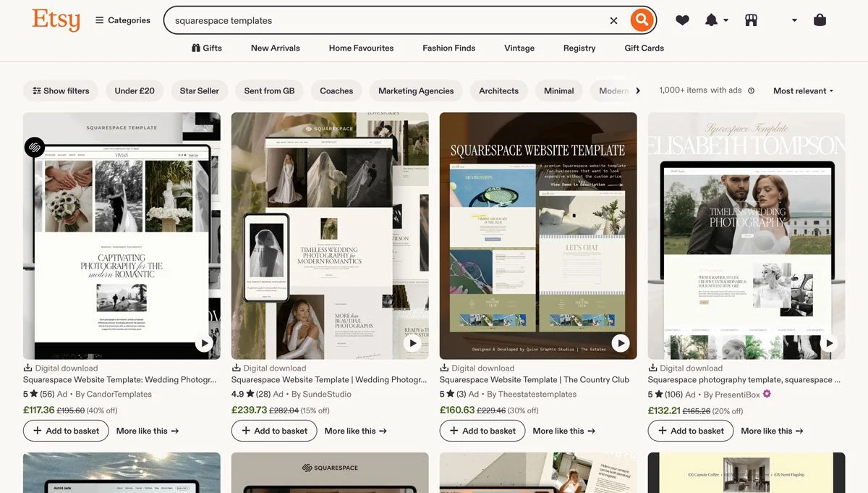Go to Gifts in the navigation

(x=207, y=48)
